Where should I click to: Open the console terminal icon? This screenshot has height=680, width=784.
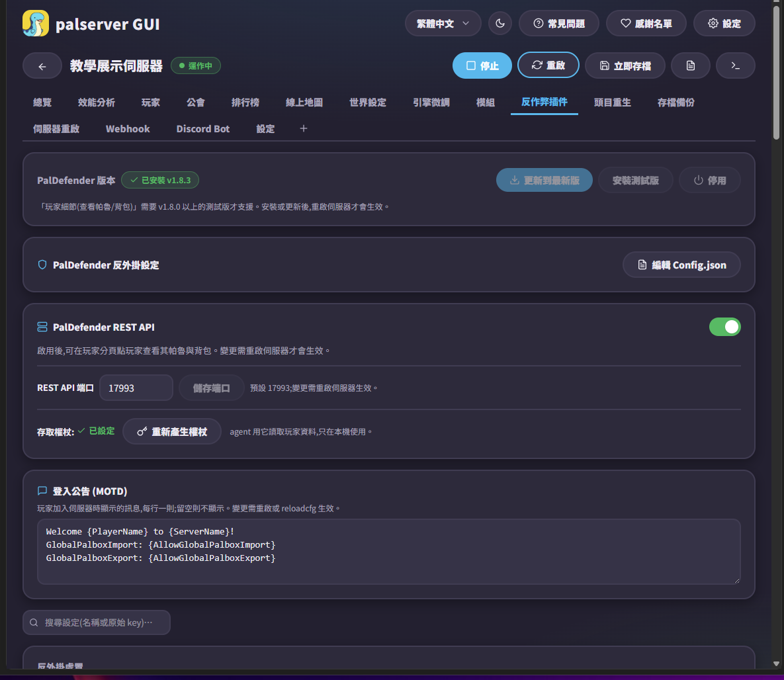coord(735,65)
